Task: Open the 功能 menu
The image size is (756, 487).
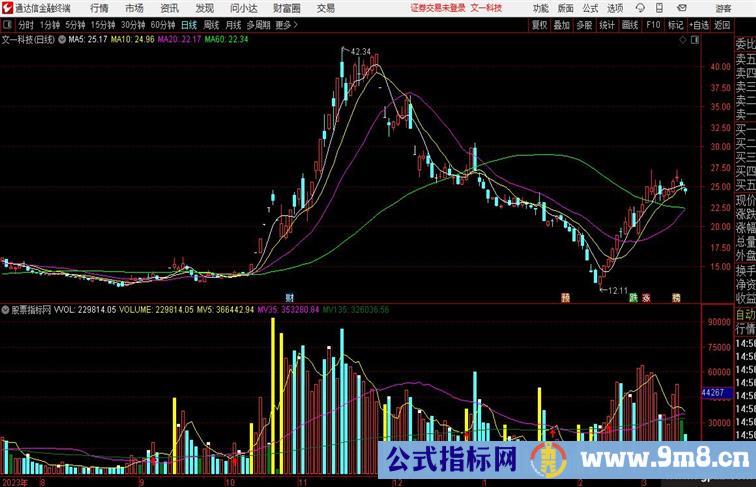Action: pos(540,8)
